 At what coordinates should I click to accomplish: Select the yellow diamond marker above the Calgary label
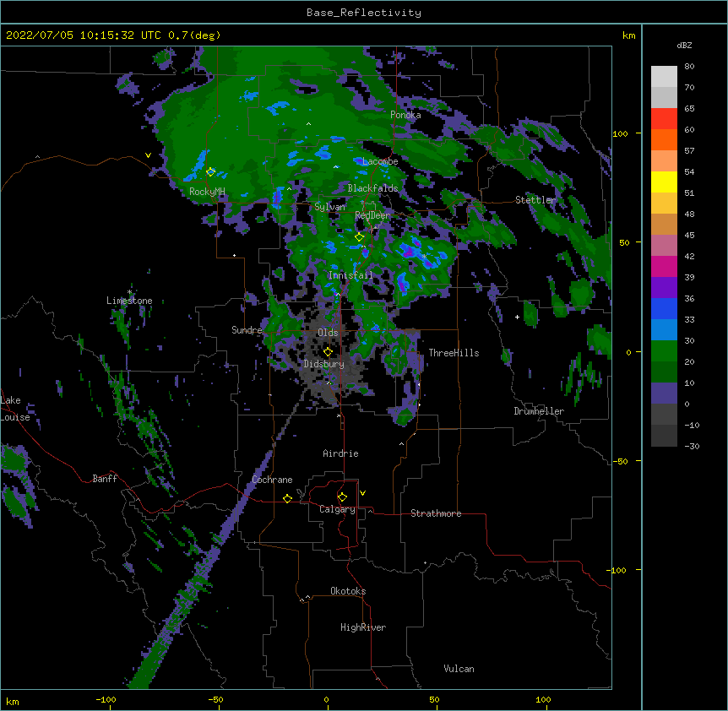point(343,497)
